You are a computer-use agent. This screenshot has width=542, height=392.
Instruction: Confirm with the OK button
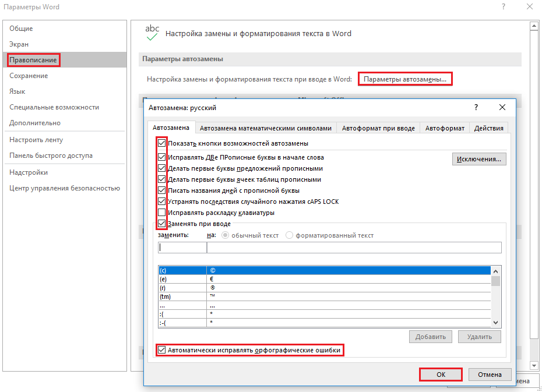(x=441, y=375)
